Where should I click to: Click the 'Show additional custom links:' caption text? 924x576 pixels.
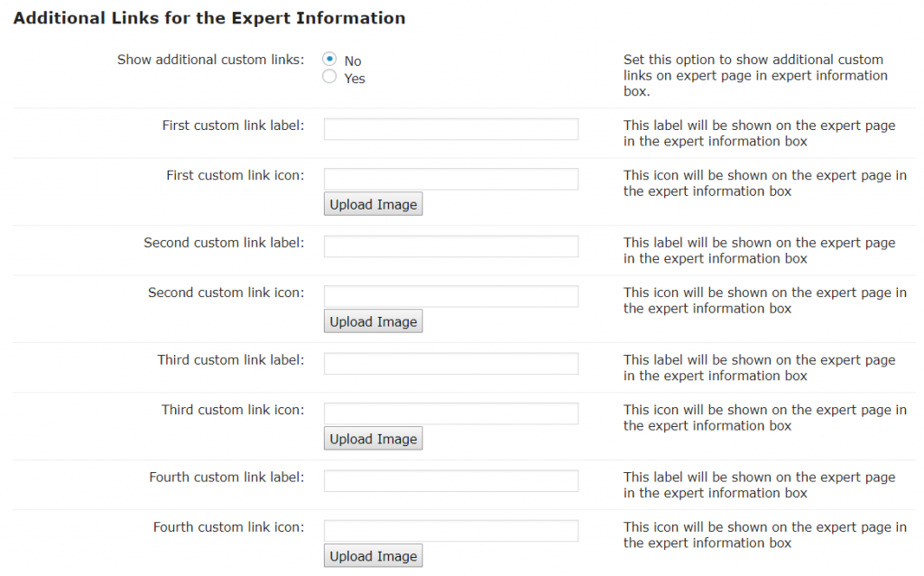(x=210, y=60)
